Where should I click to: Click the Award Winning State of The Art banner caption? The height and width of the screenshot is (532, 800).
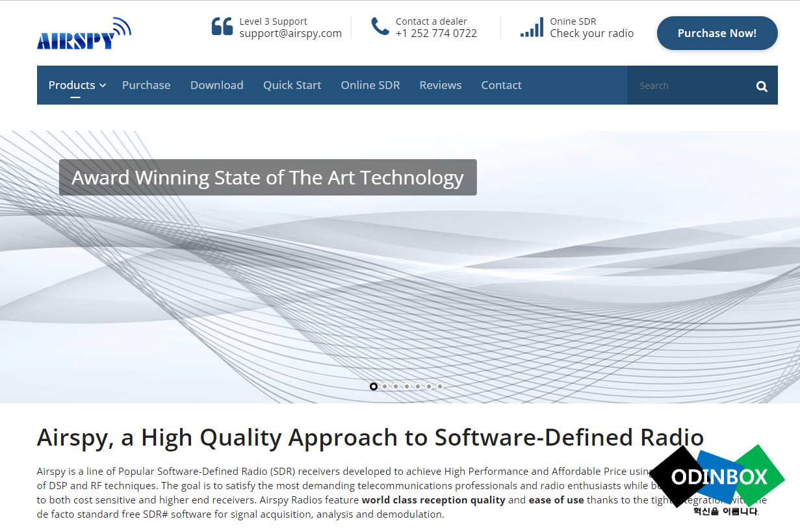(268, 177)
